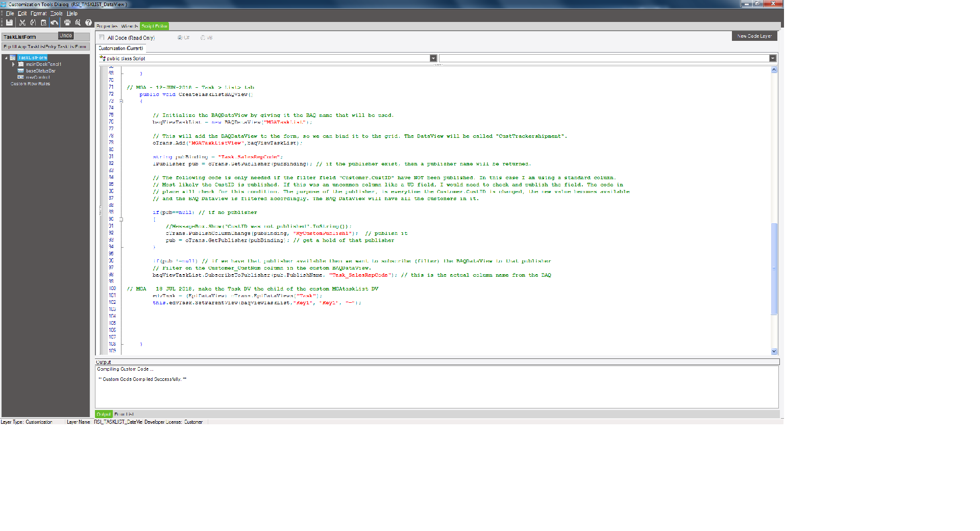
Task: Click the 'Compiling Custom Code ...' output line
Action: coord(125,369)
